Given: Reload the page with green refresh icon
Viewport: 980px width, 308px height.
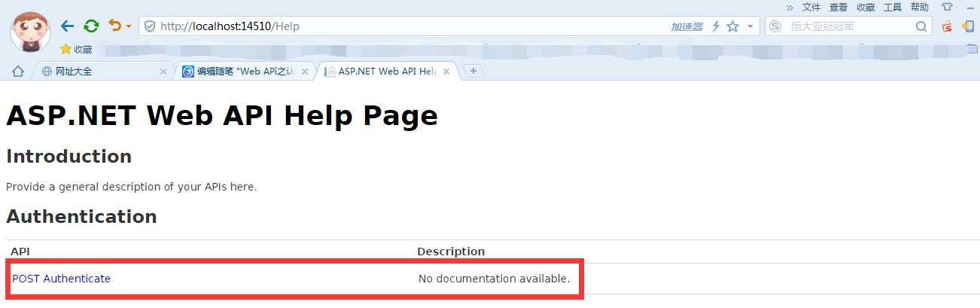Looking at the screenshot, I should pyautogui.click(x=91, y=26).
